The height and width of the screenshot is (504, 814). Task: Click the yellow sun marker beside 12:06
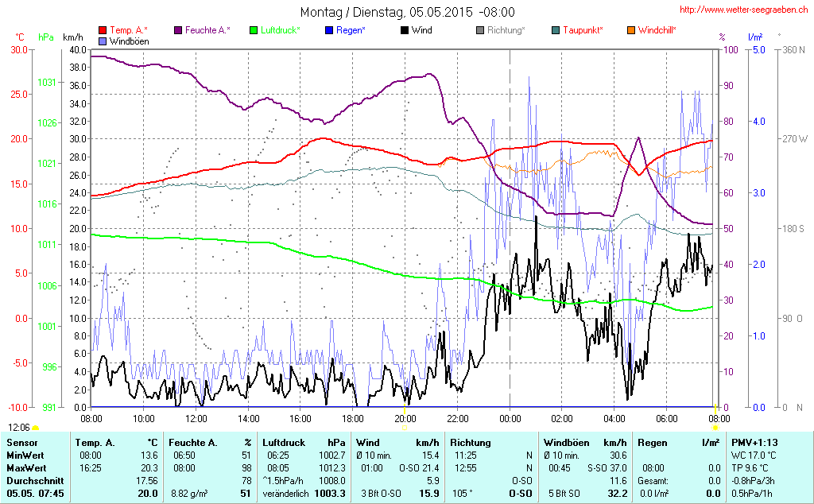tap(35, 428)
